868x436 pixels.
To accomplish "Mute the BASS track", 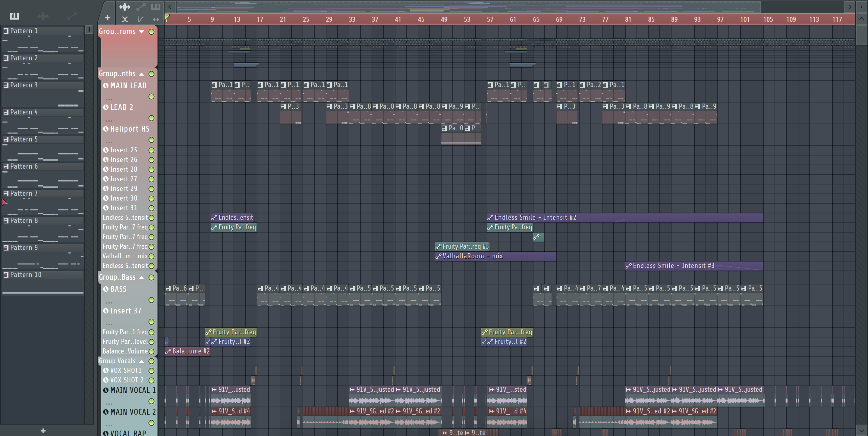I will pyautogui.click(x=152, y=300).
